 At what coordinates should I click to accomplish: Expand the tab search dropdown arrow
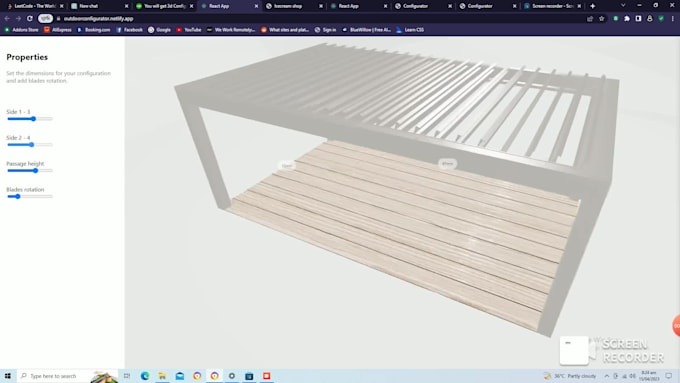(x=623, y=6)
